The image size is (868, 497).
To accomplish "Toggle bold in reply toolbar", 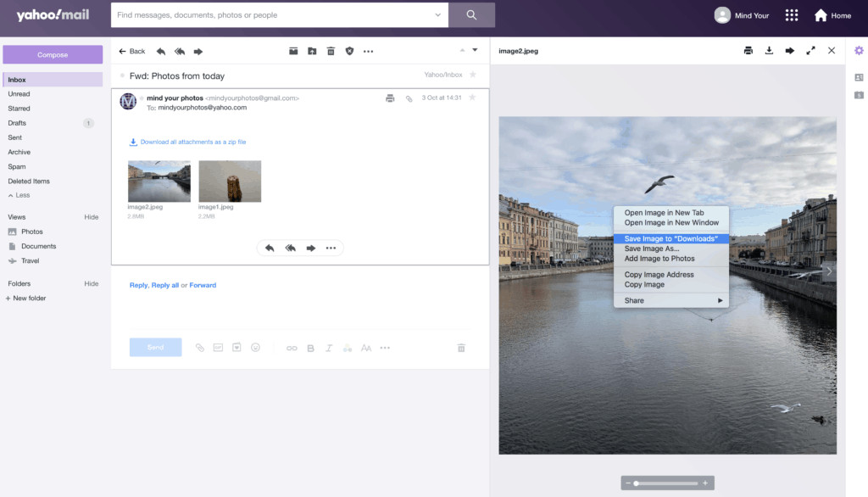I will point(310,348).
